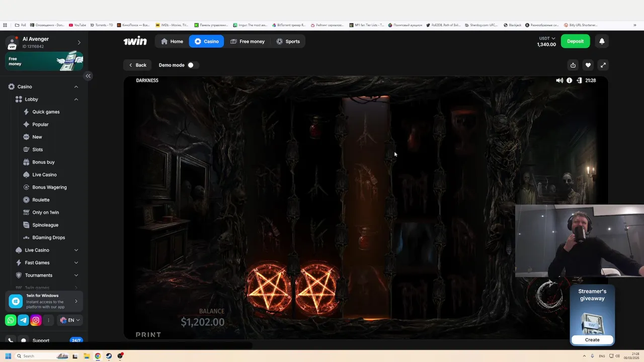644x362 pixels.
Task: Collapse the Lobby submenu
Action: 76,99
